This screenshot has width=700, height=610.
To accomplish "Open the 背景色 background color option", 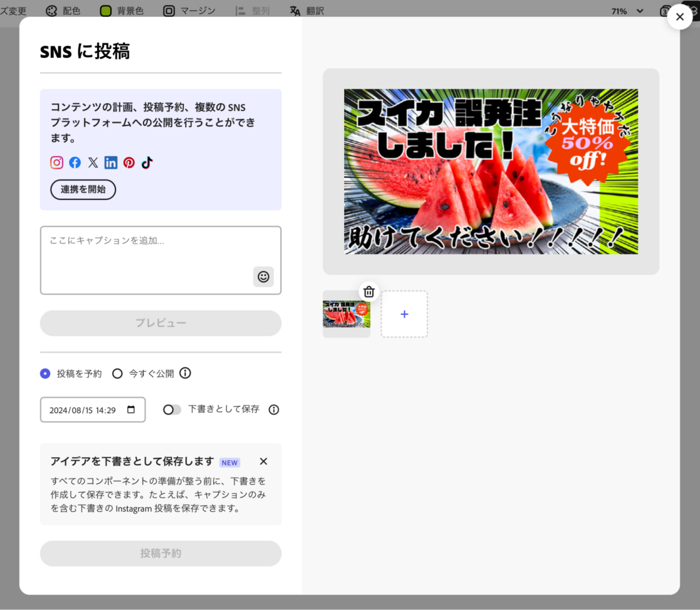I will pyautogui.click(x=121, y=10).
